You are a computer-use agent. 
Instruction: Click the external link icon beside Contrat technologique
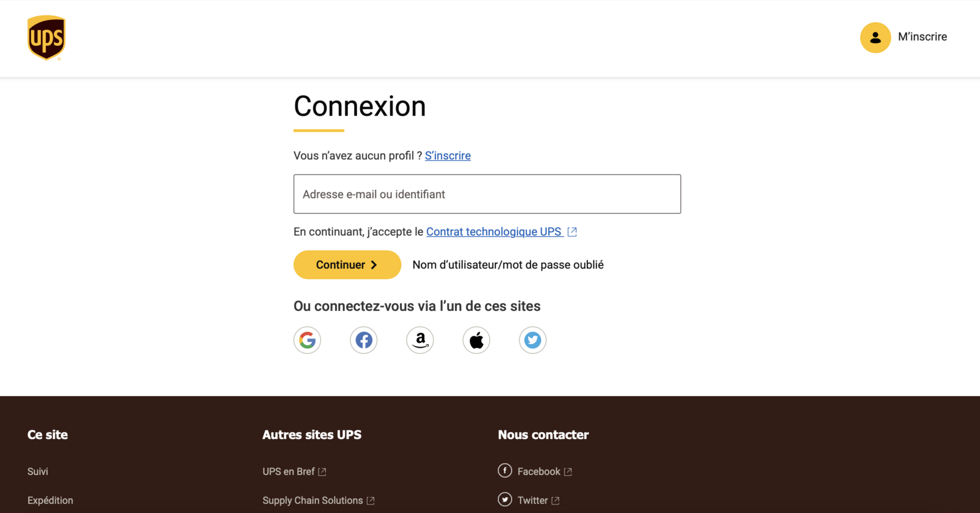coord(572,232)
